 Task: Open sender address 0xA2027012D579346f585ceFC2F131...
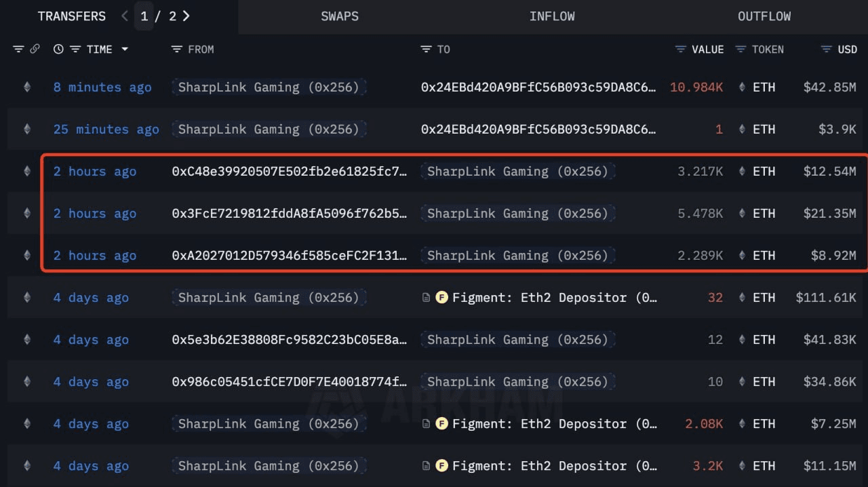(290, 255)
